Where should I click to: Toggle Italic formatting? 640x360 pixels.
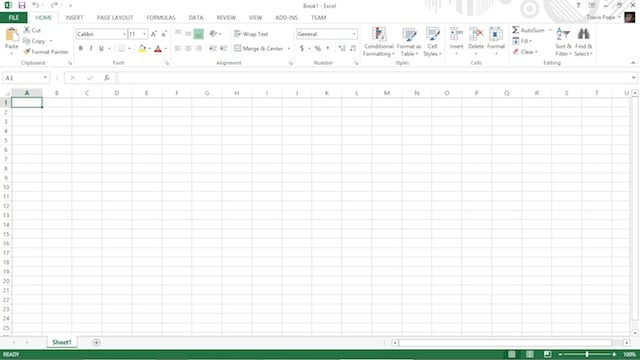91,49
